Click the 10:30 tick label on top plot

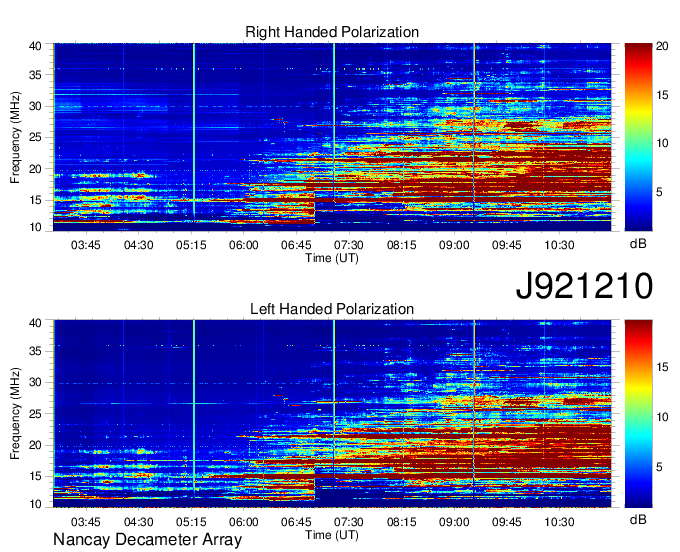point(559,245)
